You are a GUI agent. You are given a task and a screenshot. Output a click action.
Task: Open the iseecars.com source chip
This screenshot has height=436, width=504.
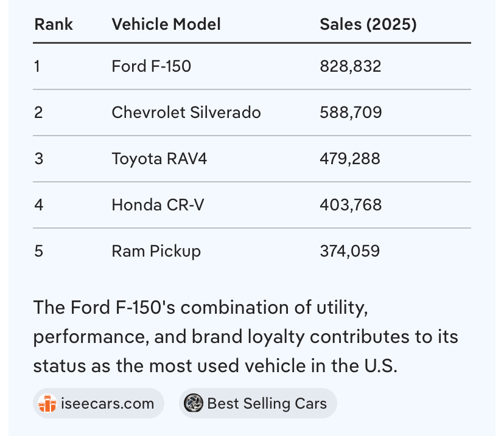click(x=99, y=403)
